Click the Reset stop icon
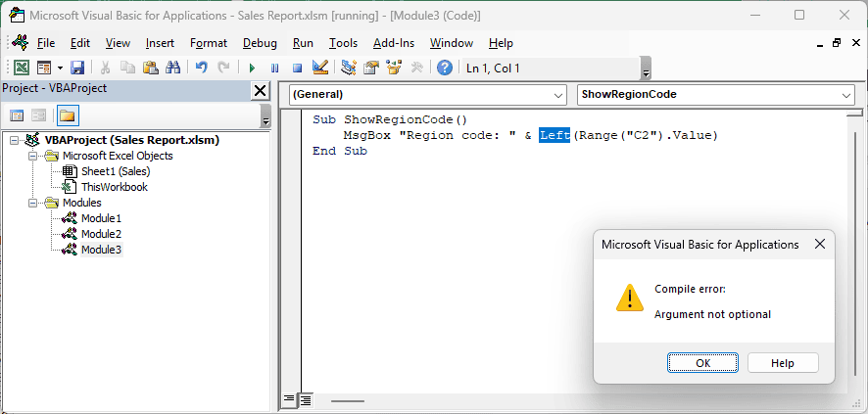 tap(297, 68)
